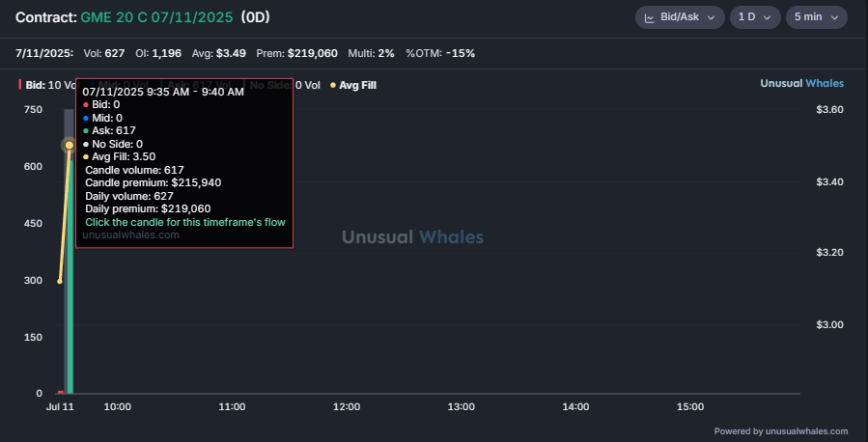Screen dimensions: 868x442
Task: Click the 15:00 time axis label
Action: tap(690, 406)
